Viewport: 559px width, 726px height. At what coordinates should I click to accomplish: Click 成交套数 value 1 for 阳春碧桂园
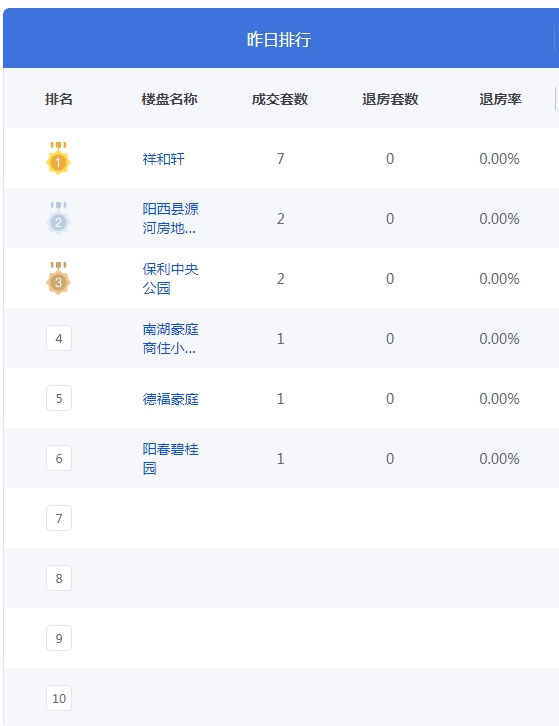coord(281,458)
